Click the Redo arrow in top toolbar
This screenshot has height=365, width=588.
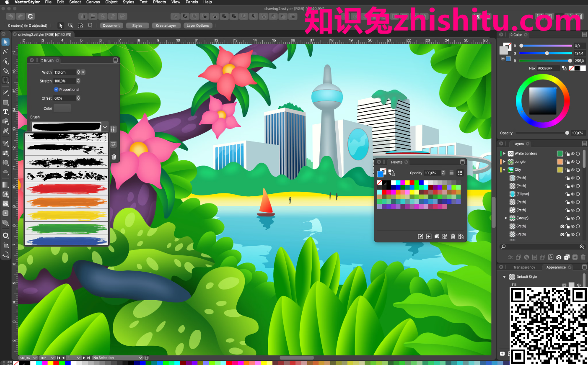(21, 16)
